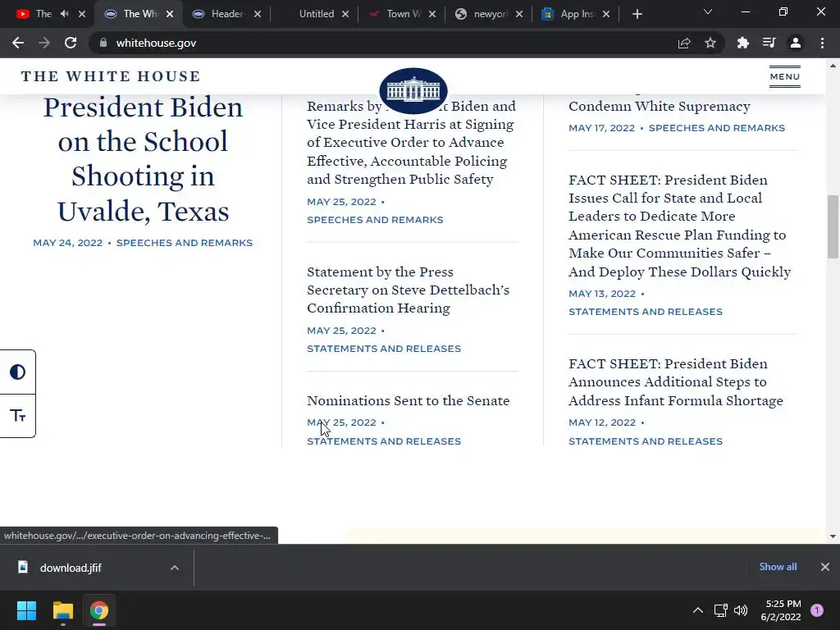Click Show all downloads
This screenshot has height=630, width=840.
pyautogui.click(x=778, y=567)
